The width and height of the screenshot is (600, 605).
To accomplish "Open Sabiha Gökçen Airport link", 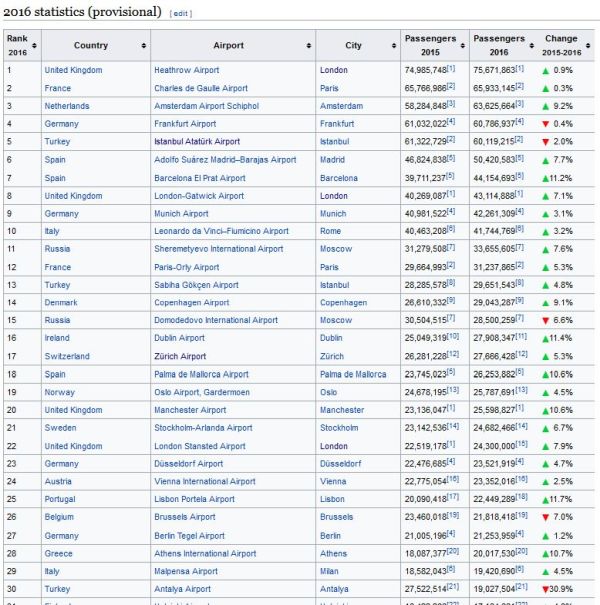I will tap(196, 285).
